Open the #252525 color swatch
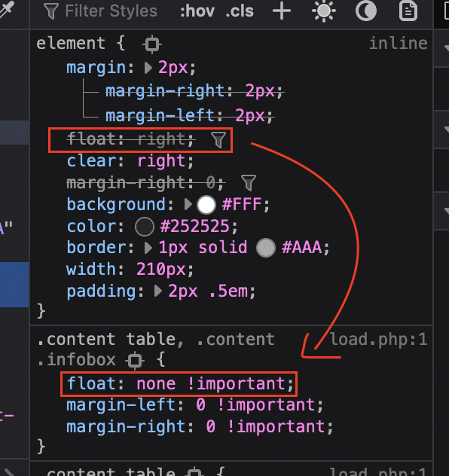The width and height of the screenshot is (449, 476). (x=145, y=227)
